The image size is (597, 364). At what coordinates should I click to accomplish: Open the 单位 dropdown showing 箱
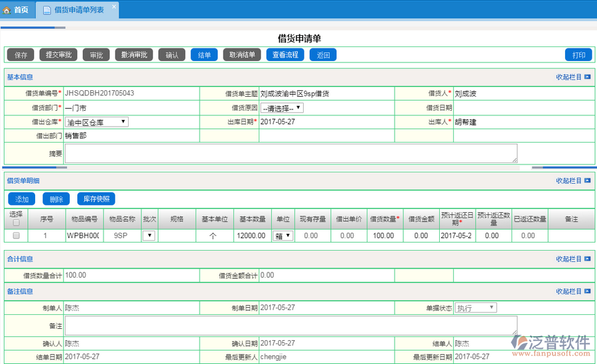tap(283, 235)
